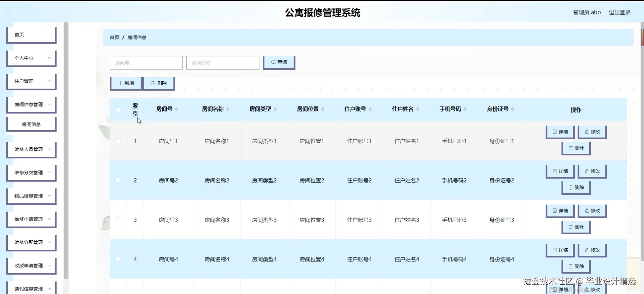Viewport: 644px width, 294px height.
Task: Click the sidebar vertical scrollbar
Action: (x=66, y=150)
